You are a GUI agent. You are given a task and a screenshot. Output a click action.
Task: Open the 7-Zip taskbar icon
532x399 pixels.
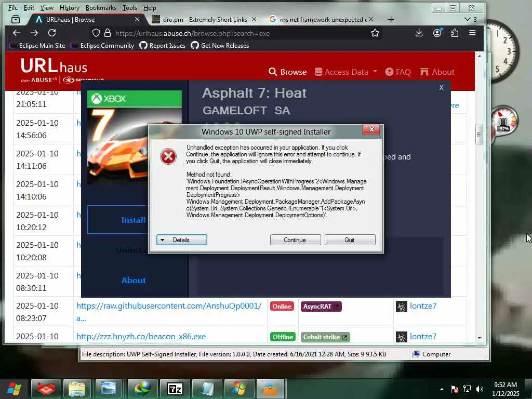[175, 389]
